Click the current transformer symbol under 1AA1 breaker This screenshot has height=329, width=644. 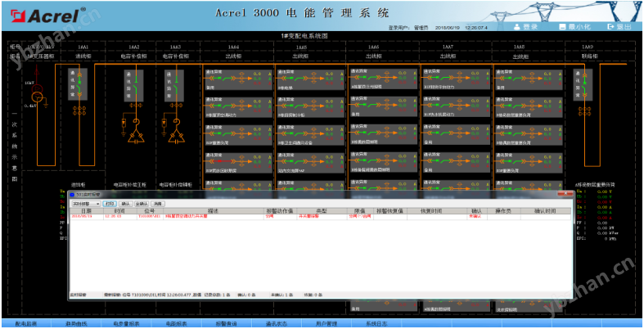79,111
